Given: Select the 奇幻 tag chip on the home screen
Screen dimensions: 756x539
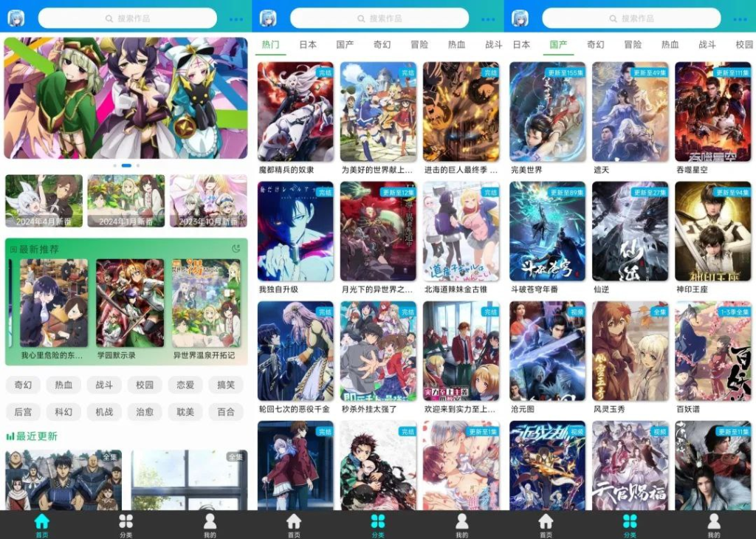Looking at the screenshot, I should pos(23,385).
